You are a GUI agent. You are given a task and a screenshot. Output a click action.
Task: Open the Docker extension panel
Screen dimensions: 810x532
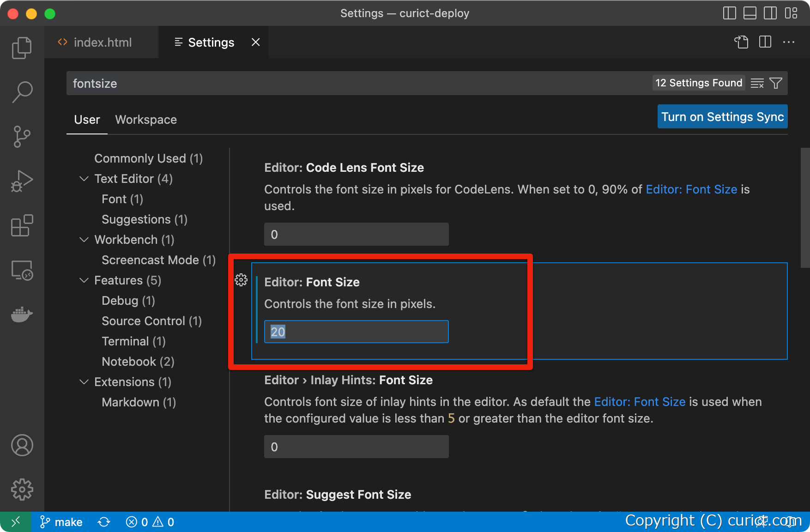[x=22, y=314]
